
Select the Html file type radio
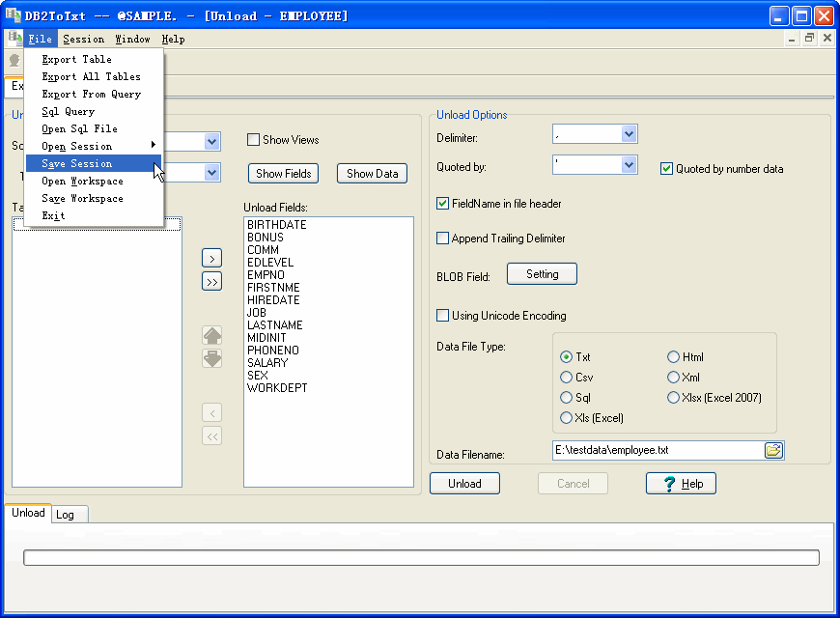673,357
